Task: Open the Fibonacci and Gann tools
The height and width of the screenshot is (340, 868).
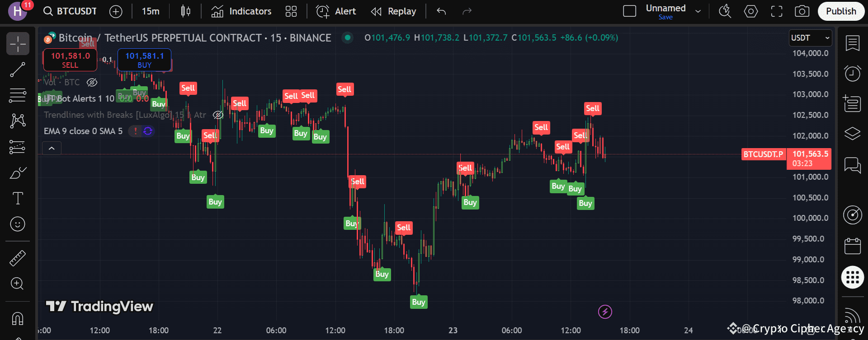Action: click(18, 95)
